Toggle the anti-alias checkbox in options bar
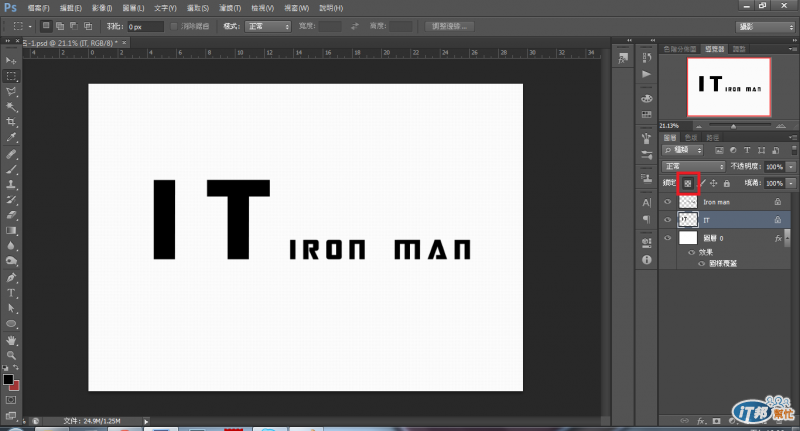Viewport: 800px width, 431px height. (175, 25)
